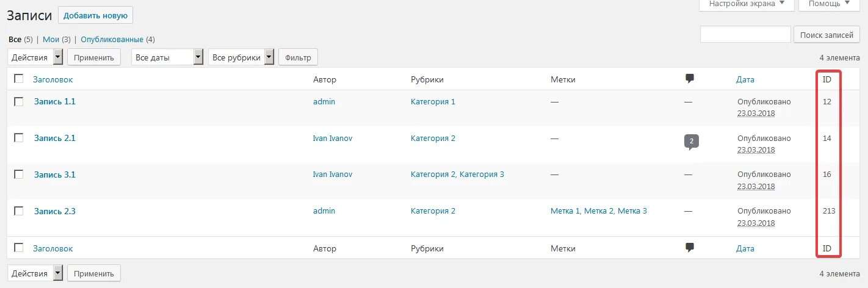Click the Фильтр button
This screenshot has height=288, width=868.
(x=298, y=57)
